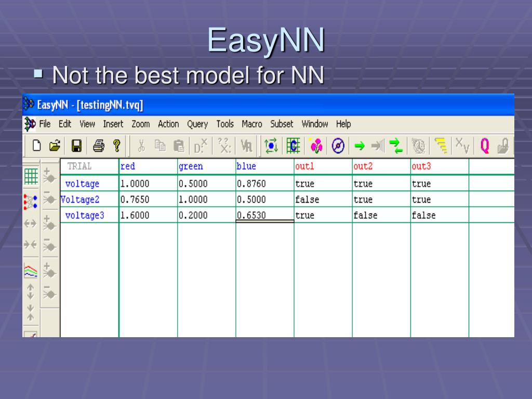Open the Tools menu
The height and width of the screenshot is (399, 532).
pos(225,124)
